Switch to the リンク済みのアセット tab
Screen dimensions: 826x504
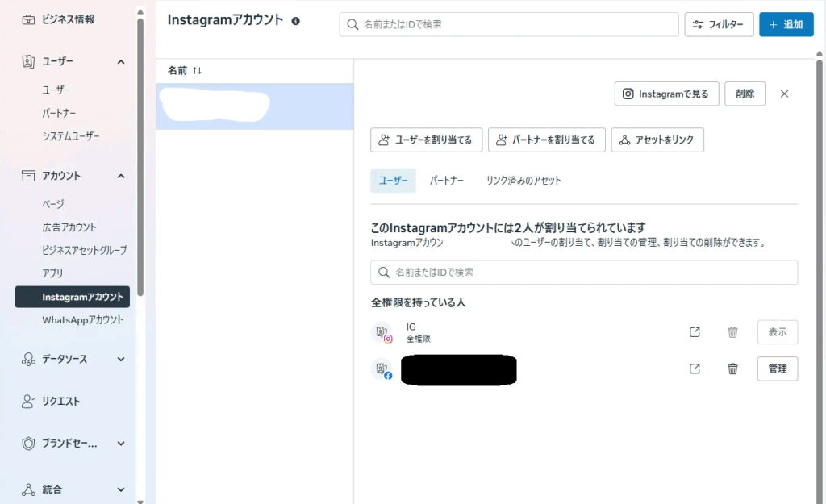coord(523,181)
